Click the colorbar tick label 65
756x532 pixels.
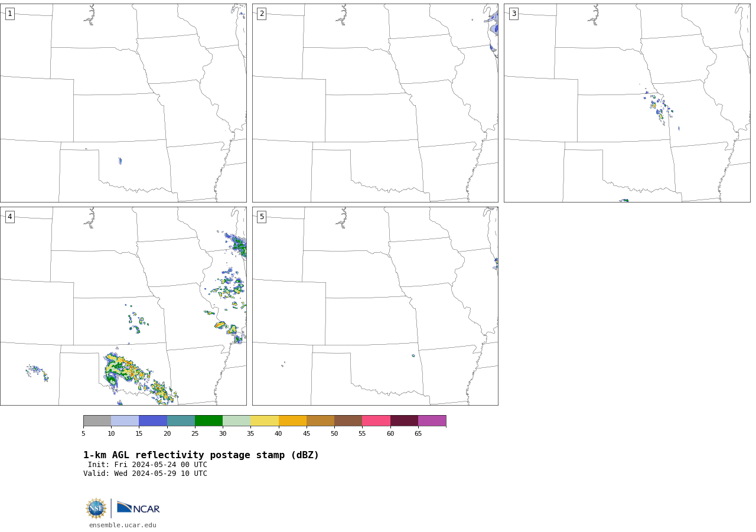click(418, 434)
